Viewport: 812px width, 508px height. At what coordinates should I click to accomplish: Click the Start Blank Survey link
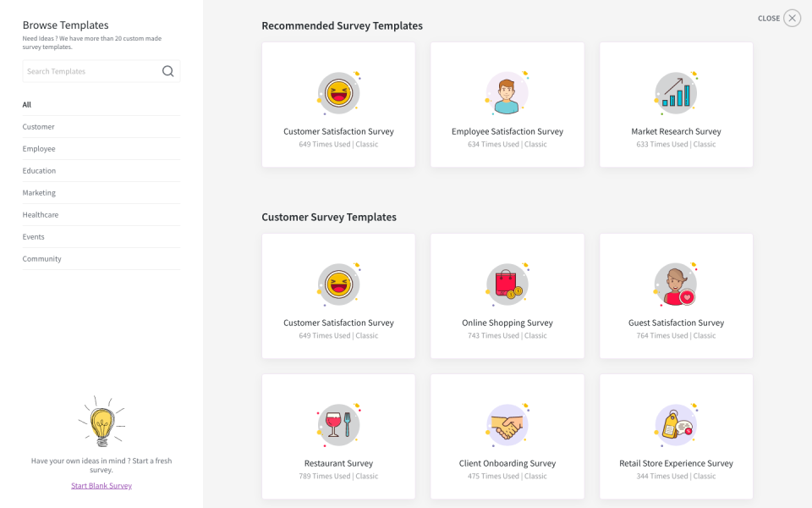101,485
